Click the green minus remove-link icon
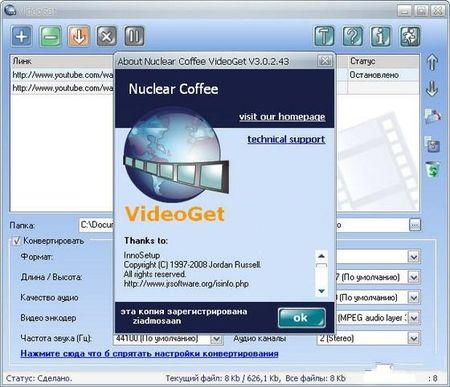The image size is (450, 387). tap(50, 36)
